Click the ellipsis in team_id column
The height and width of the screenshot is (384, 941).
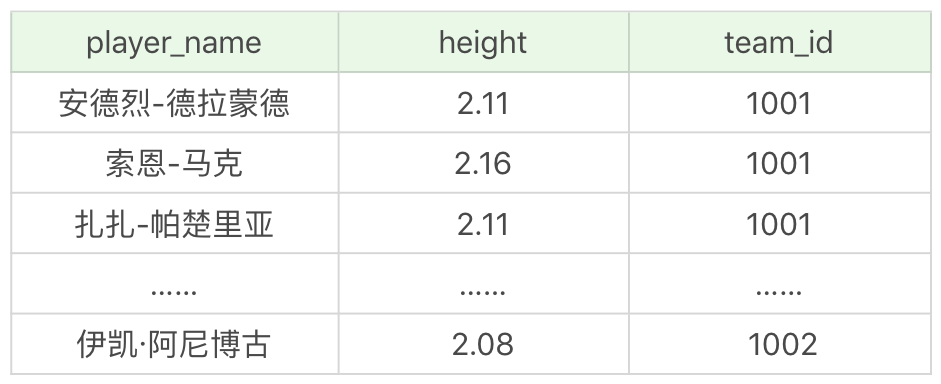[x=779, y=292]
